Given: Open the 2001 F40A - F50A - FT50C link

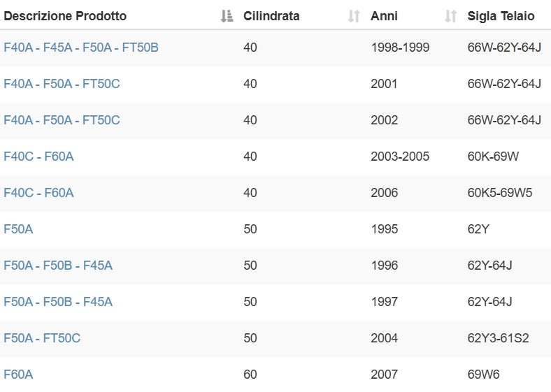Looking at the screenshot, I should 62,84.
